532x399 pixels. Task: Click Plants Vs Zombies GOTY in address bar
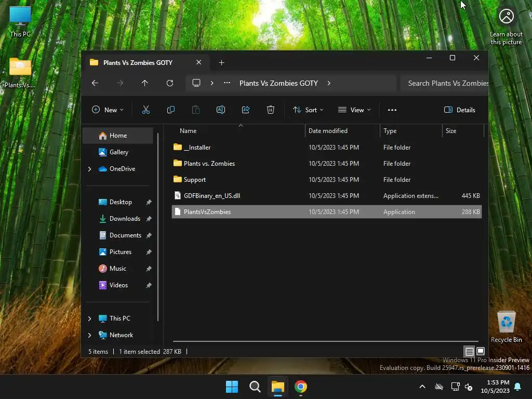[278, 83]
